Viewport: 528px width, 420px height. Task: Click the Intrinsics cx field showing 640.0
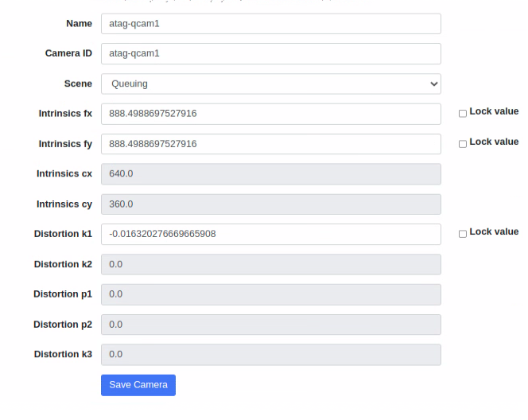(270, 174)
